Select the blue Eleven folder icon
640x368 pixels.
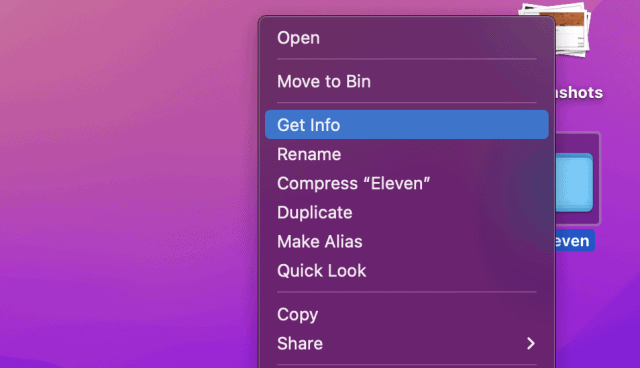point(575,182)
